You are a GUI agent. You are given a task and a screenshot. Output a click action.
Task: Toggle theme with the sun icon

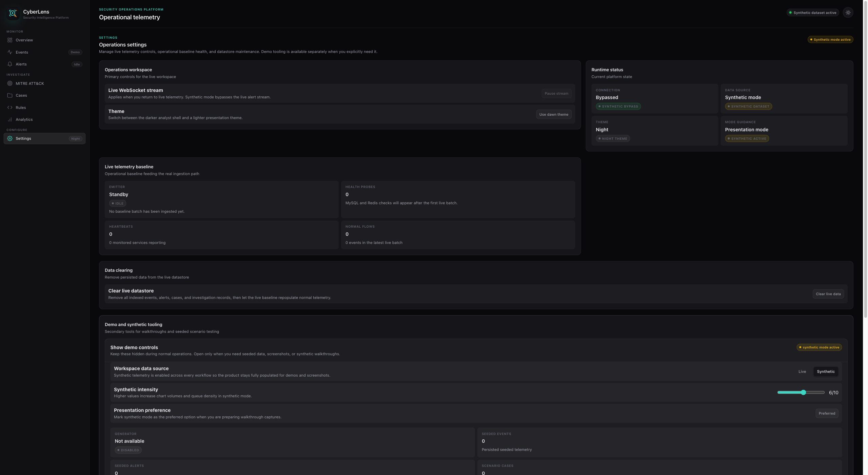pyautogui.click(x=848, y=13)
